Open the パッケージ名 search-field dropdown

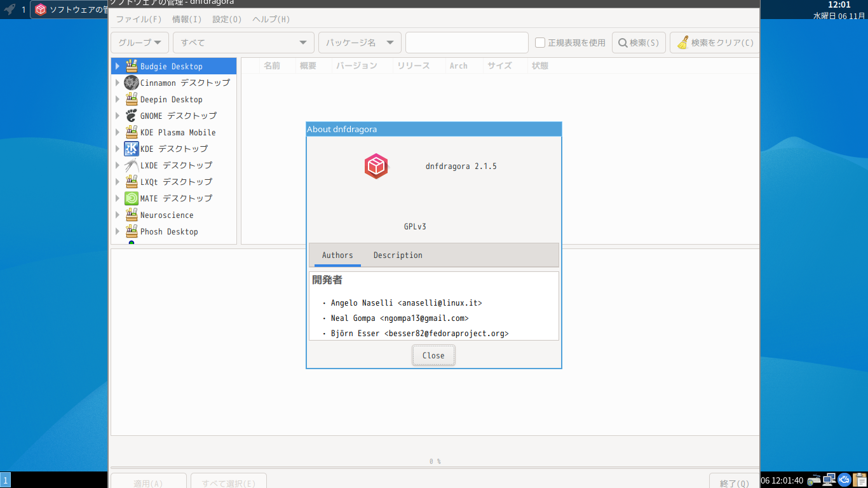360,43
